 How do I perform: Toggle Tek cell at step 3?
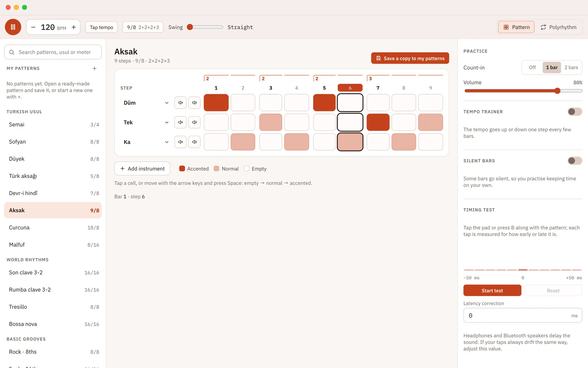click(x=271, y=122)
